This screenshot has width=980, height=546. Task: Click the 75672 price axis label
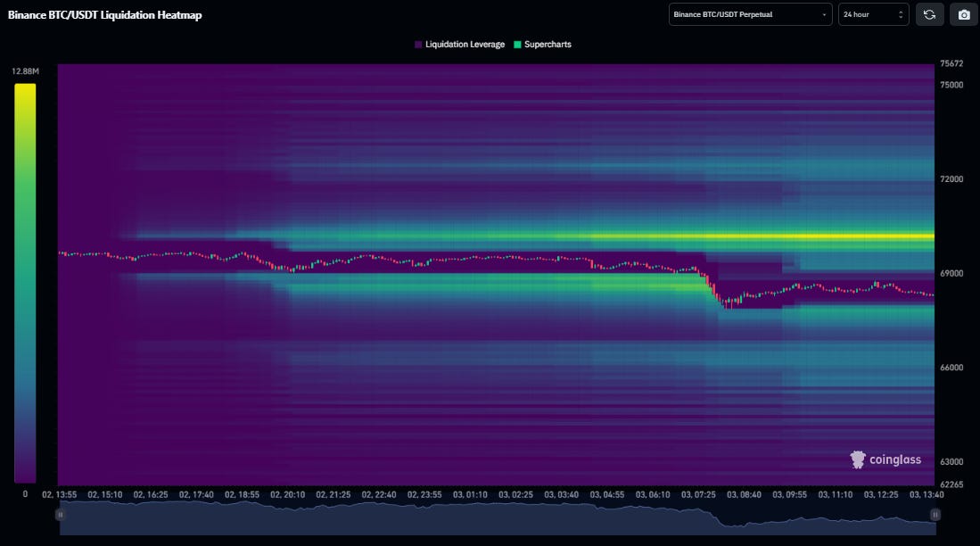click(x=951, y=64)
